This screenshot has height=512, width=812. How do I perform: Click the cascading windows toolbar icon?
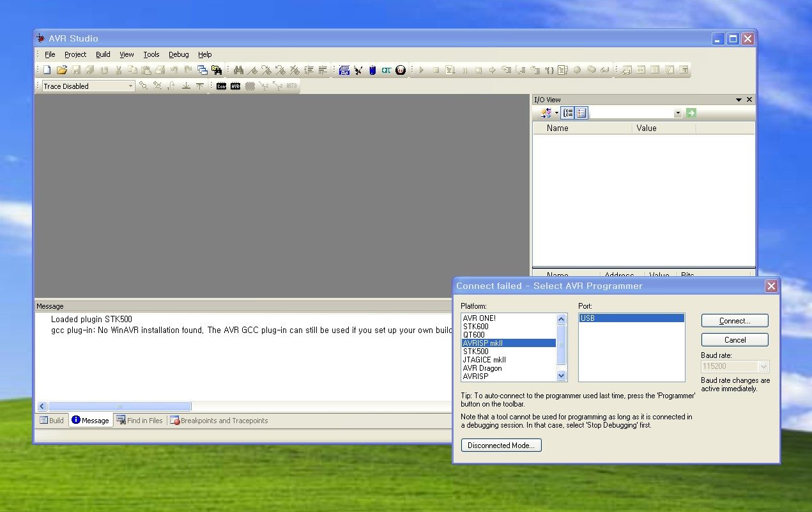point(203,70)
